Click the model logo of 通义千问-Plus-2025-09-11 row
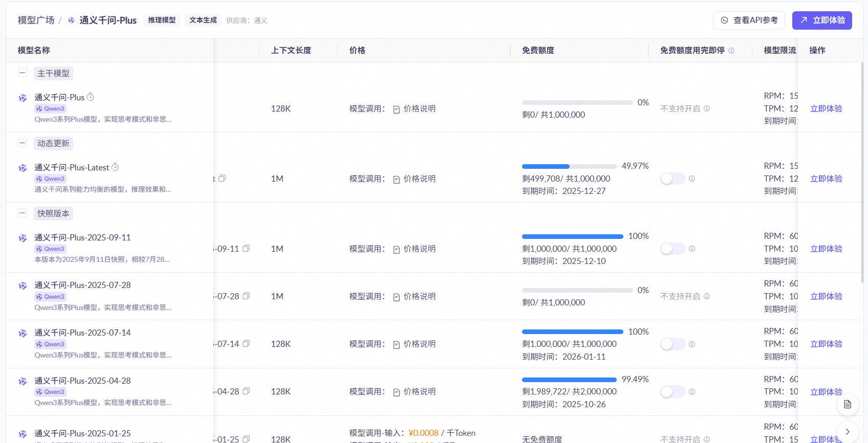The width and height of the screenshot is (868, 443). point(23,238)
